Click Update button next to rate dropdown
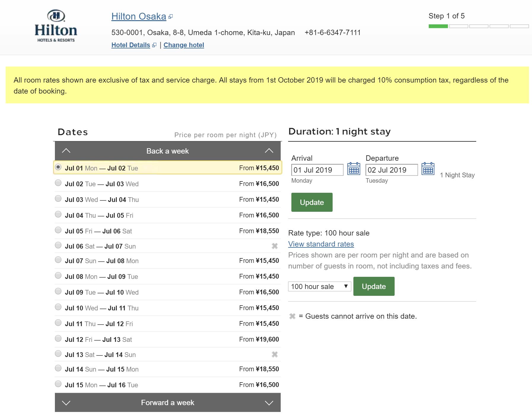 click(374, 286)
